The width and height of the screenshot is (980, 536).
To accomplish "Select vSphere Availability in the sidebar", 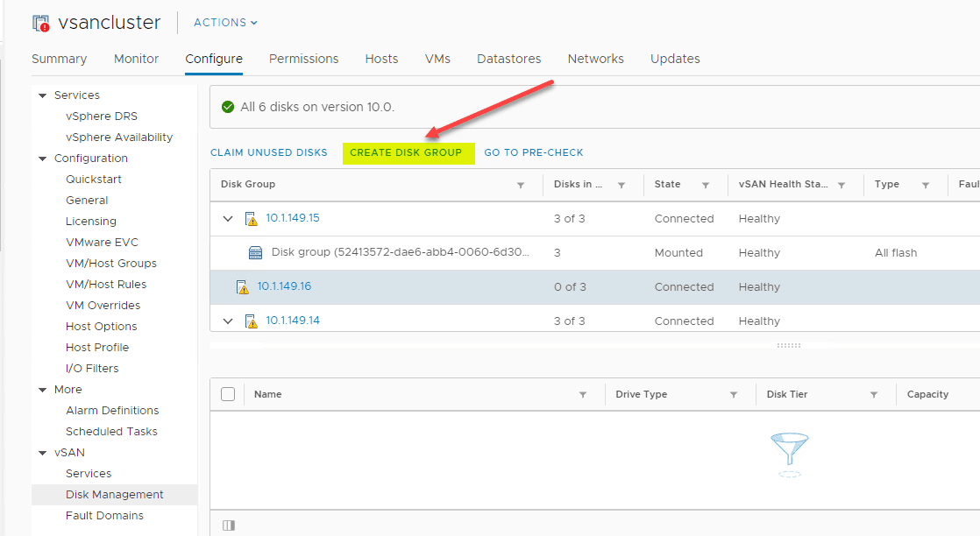I will pyautogui.click(x=118, y=138).
